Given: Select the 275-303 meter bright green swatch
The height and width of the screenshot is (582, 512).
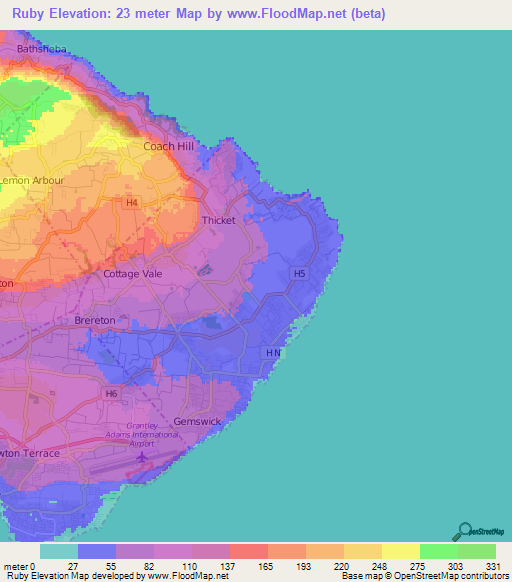Looking at the screenshot, I should pyautogui.click(x=439, y=552).
